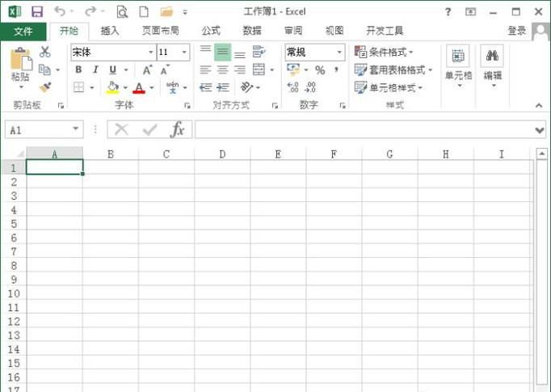Image resolution: width=551 pixels, height=392 pixels.
Task: Activate the Format Painter brush
Action: tap(45, 87)
